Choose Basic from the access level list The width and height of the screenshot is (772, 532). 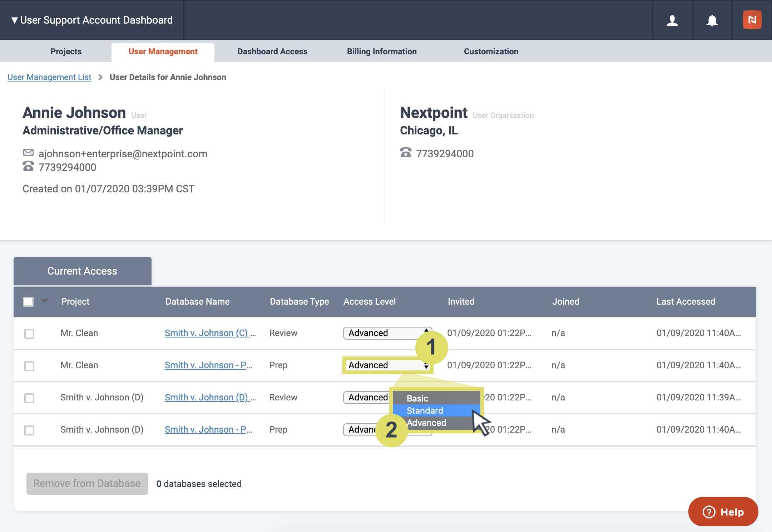click(x=436, y=398)
